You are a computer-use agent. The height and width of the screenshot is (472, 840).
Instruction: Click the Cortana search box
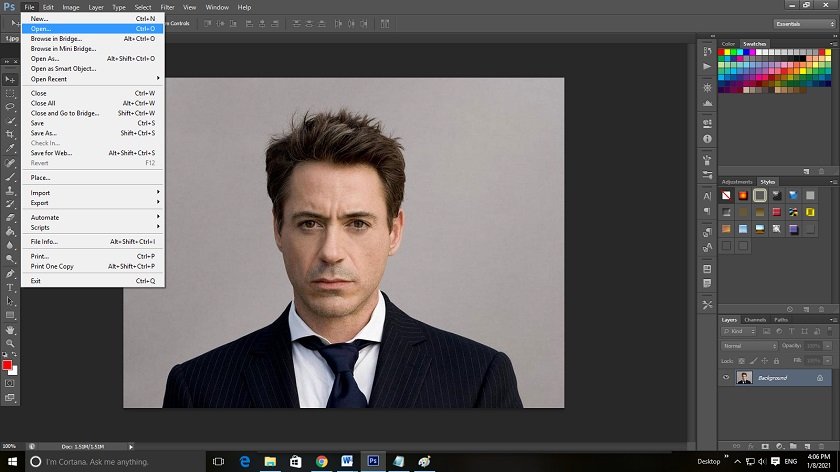coord(114,461)
